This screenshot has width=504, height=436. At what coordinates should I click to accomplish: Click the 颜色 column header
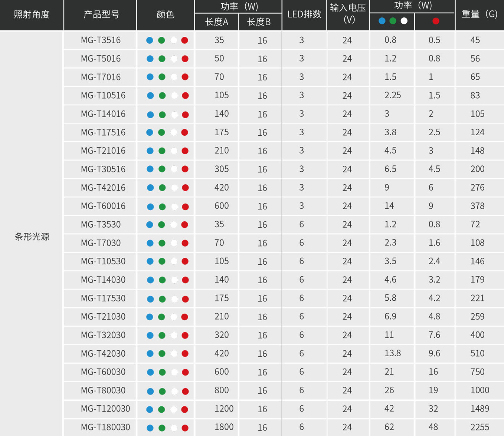[x=165, y=14]
